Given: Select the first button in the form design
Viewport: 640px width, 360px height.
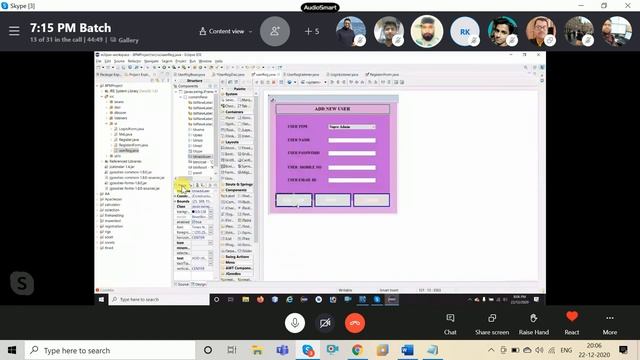Looking at the screenshot, I should [x=294, y=200].
